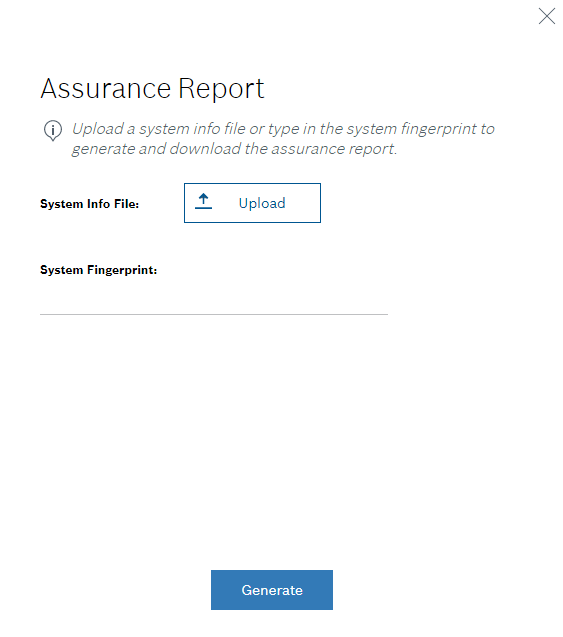Select the System Fingerprint label
Viewport: 563px width, 637px height.
click(98, 270)
